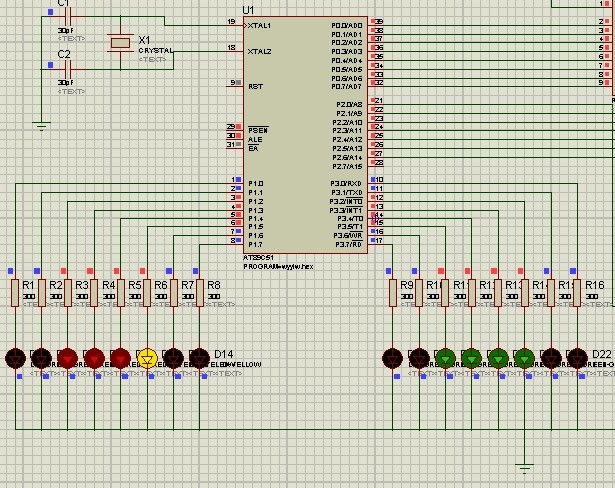
Task: Select resistor R8
Action: click(x=199, y=292)
